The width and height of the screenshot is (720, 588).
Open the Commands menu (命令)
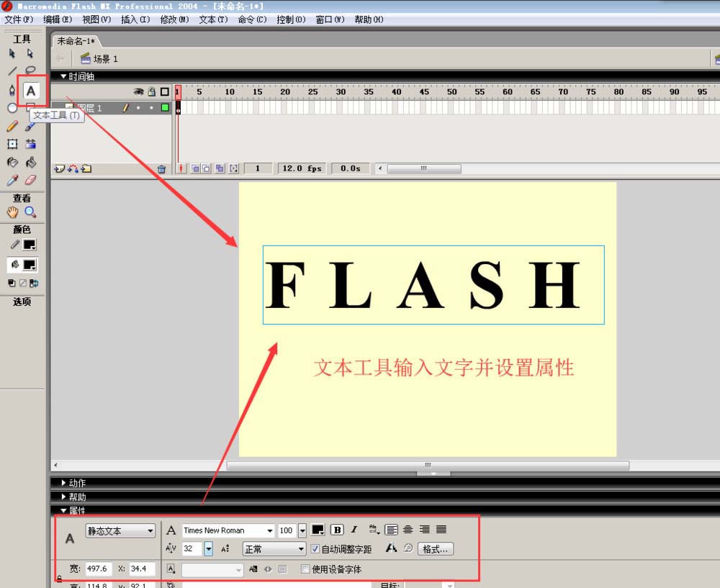pyautogui.click(x=252, y=19)
